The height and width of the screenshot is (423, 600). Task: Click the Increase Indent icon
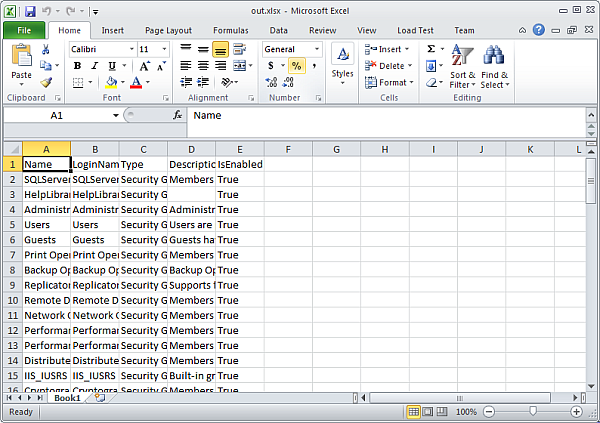tap(203, 82)
